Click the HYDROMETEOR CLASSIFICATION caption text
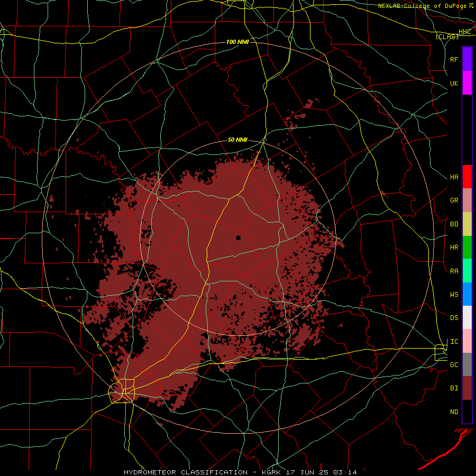Viewport: 476px width, 476px height. 186,472
